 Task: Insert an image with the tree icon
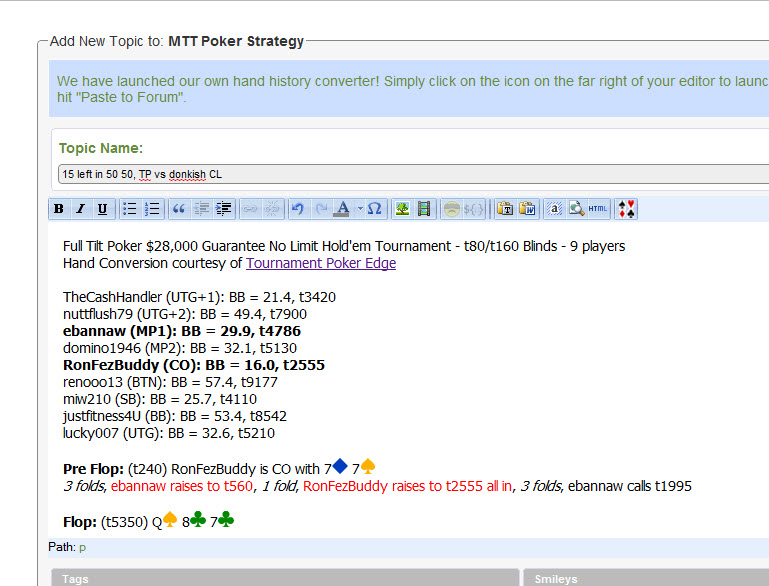[402, 209]
